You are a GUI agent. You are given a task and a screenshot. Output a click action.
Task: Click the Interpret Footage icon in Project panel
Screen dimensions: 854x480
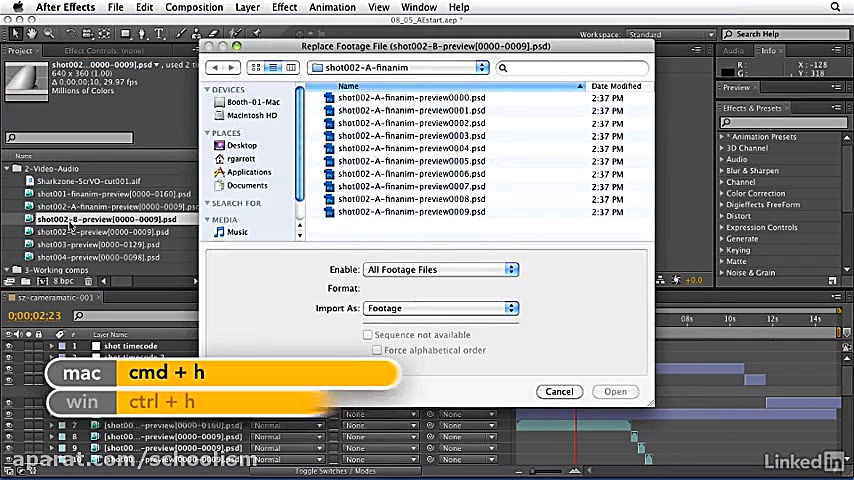tap(9, 281)
